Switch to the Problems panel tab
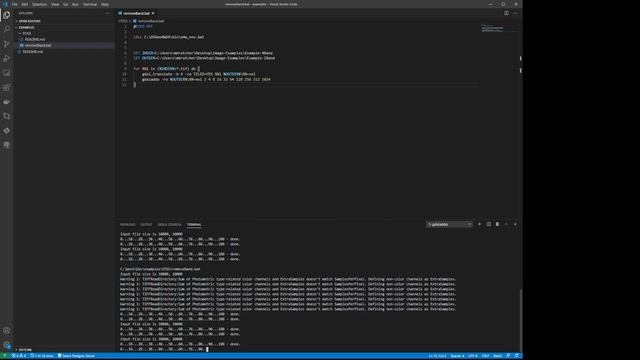Viewport: 640px width, 360px height. click(x=127, y=224)
